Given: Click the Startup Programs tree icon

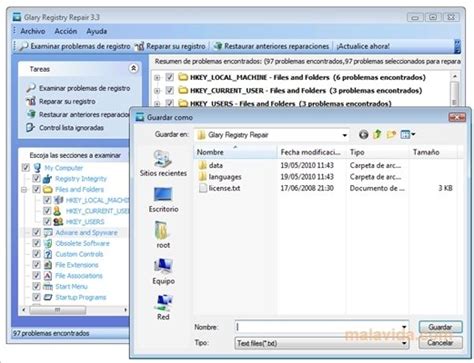Looking at the screenshot, I should point(48,297).
